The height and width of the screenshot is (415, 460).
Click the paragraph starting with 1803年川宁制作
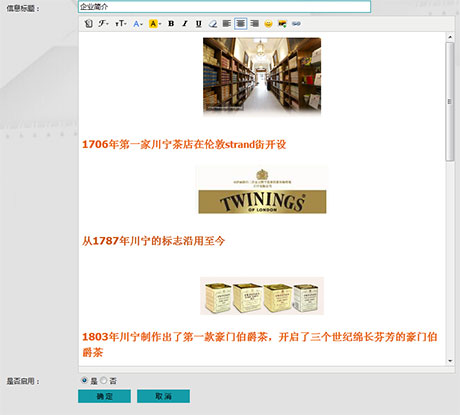point(260,344)
